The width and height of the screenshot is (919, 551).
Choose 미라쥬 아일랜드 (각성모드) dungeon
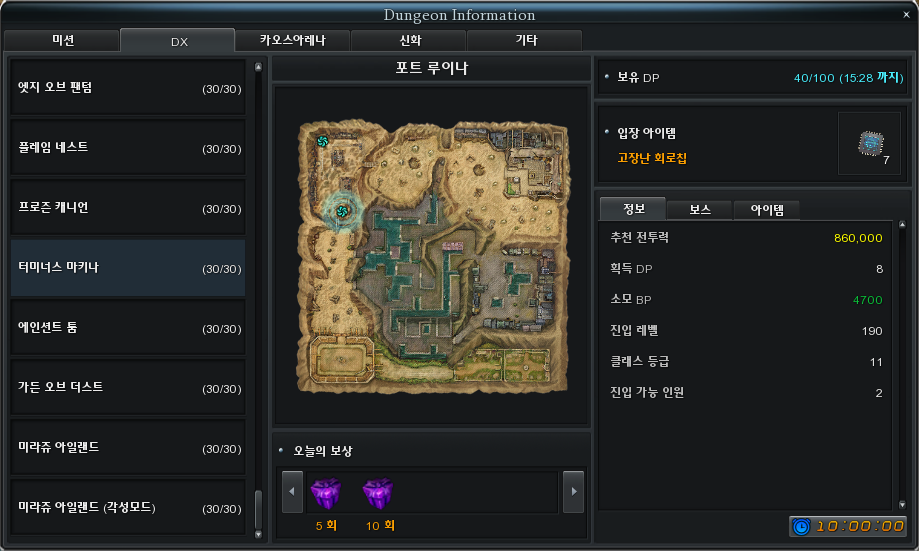point(128,507)
